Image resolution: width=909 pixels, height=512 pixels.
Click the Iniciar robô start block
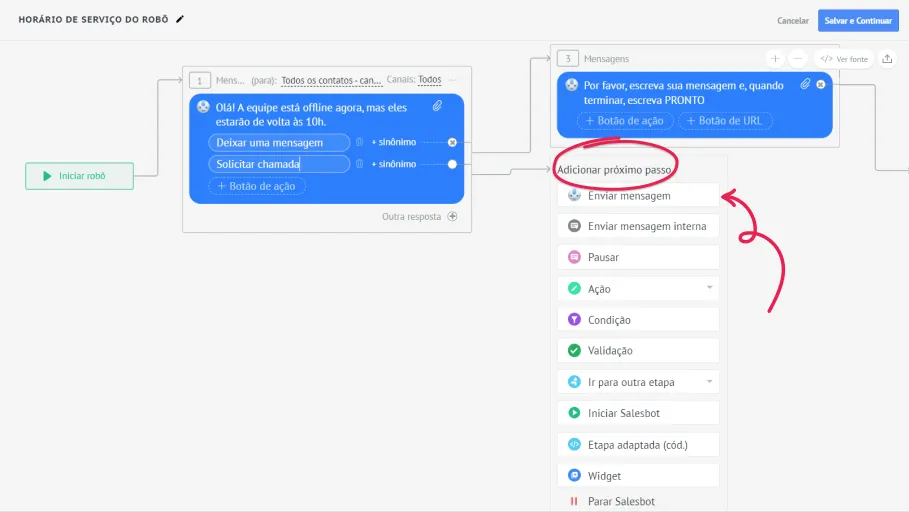tap(79, 176)
